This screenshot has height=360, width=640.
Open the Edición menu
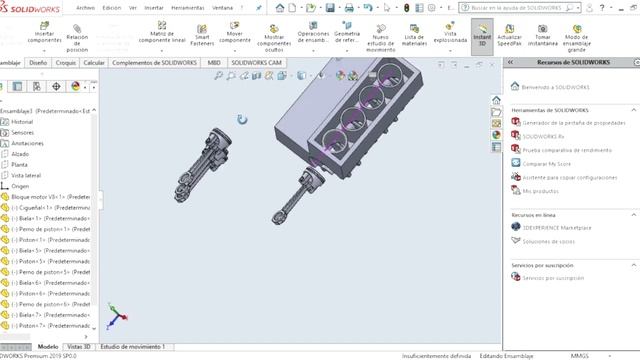point(111,8)
